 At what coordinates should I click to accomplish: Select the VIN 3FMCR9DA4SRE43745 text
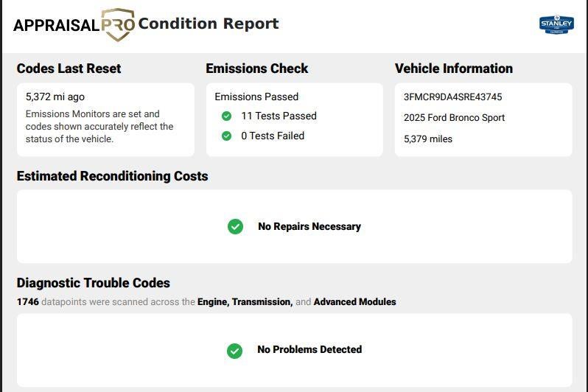click(452, 97)
